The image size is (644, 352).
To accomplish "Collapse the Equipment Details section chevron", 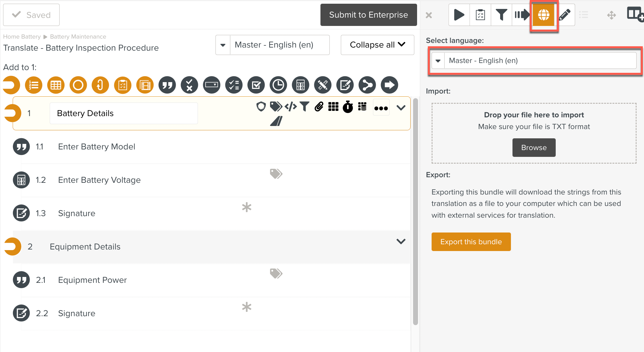I will tap(401, 241).
